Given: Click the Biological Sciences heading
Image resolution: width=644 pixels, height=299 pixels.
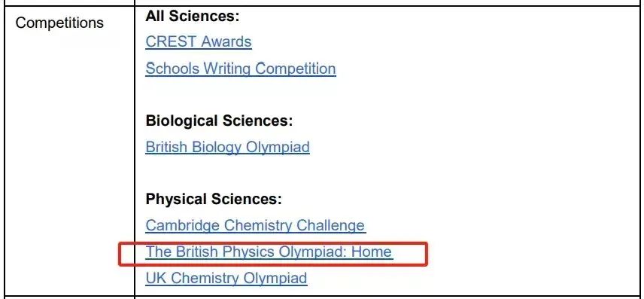Looking at the screenshot, I should point(219,121).
